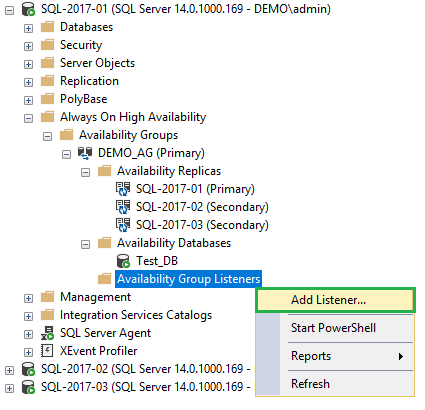Choose Add Listener... from context menu
This screenshot has width=425, height=410.
click(x=335, y=300)
